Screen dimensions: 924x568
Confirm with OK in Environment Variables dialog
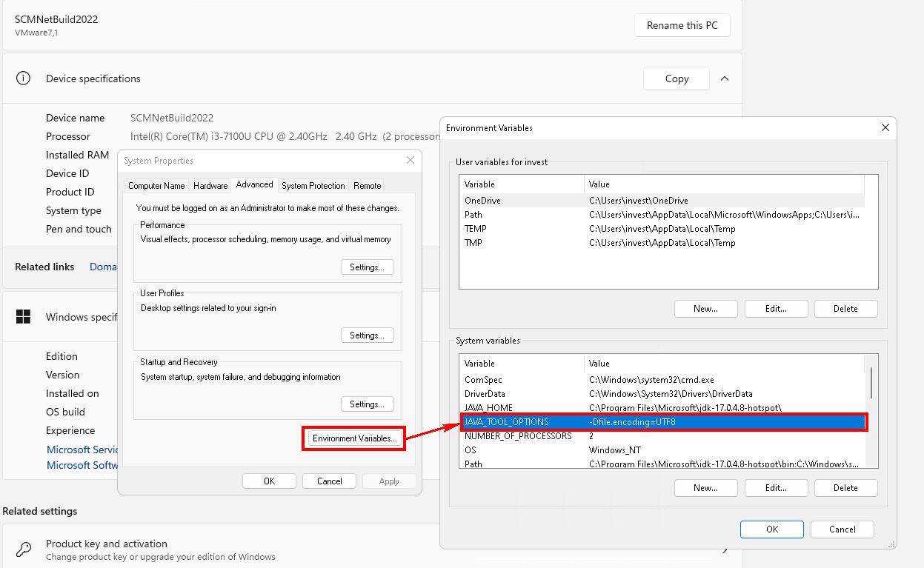tap(771, 529)
